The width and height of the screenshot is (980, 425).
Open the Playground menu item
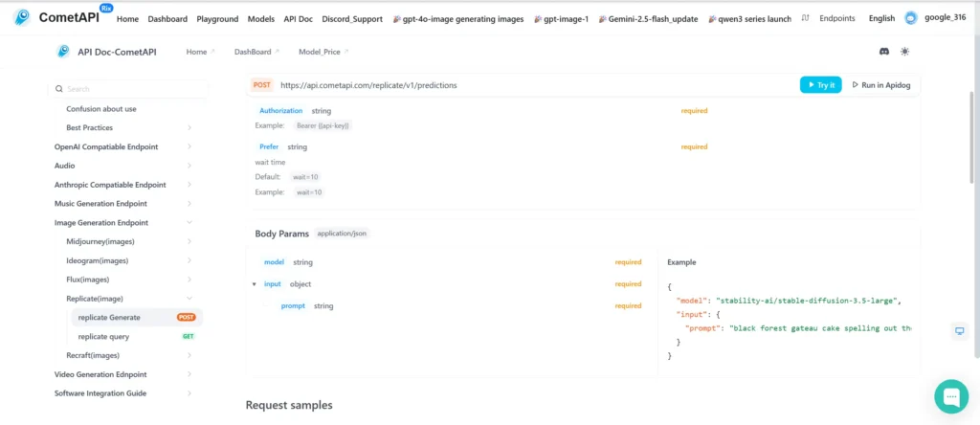(x=218, y=18)
